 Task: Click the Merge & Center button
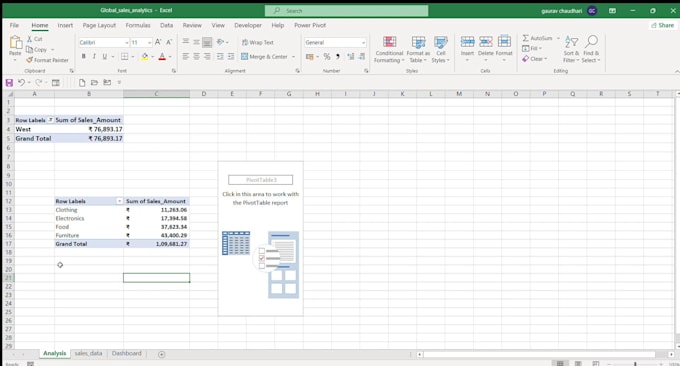click(265, 56)
